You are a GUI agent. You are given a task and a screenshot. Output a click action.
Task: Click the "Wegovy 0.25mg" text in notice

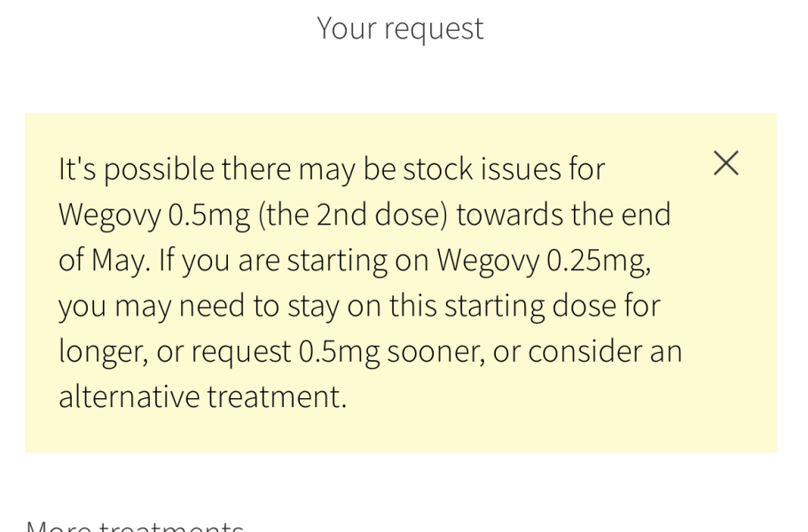click(x=543, y=260)
